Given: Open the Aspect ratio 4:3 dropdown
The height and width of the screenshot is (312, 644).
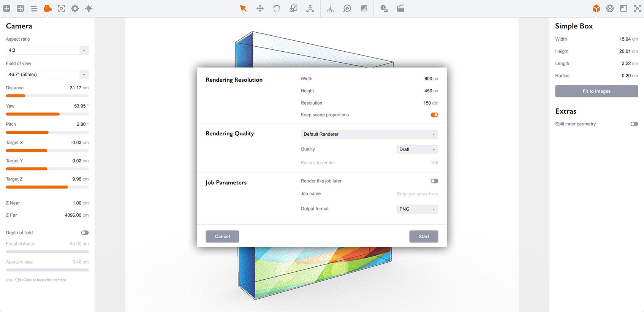Looking at the screenshot, I should (x=47, y=50).
